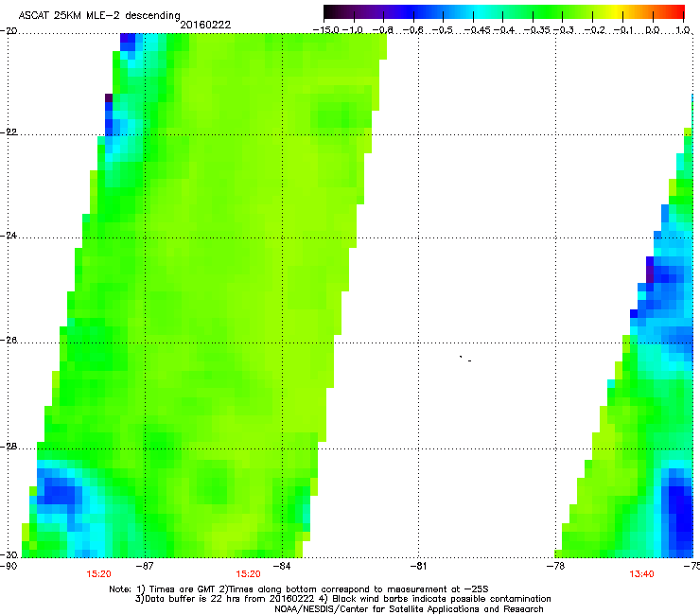Click the "Data buffer is 22 hrs" note line
Screen dimensions: 700x615
pyautogui.click(x=342, y=599)
